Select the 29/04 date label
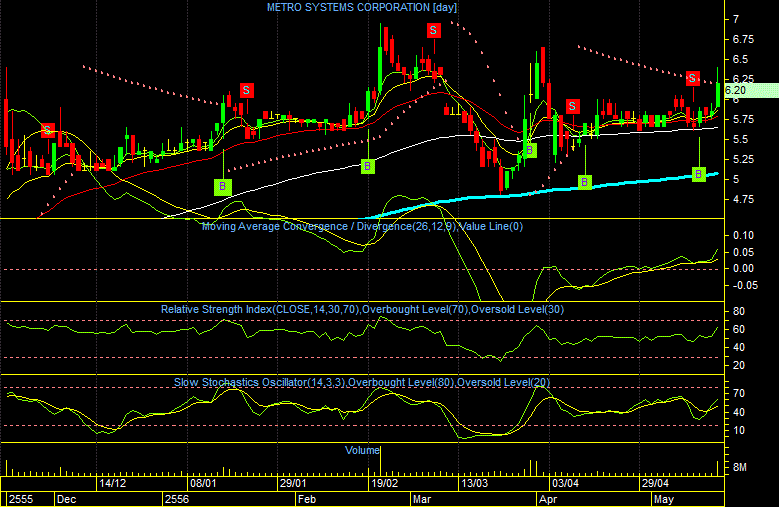This screenshot has width=779, height=507. tap(655, 483)
